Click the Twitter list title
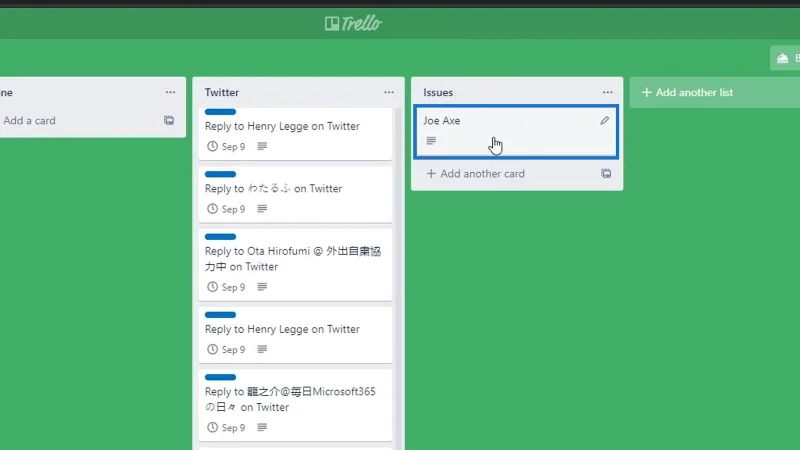 (x=222, y=92)
